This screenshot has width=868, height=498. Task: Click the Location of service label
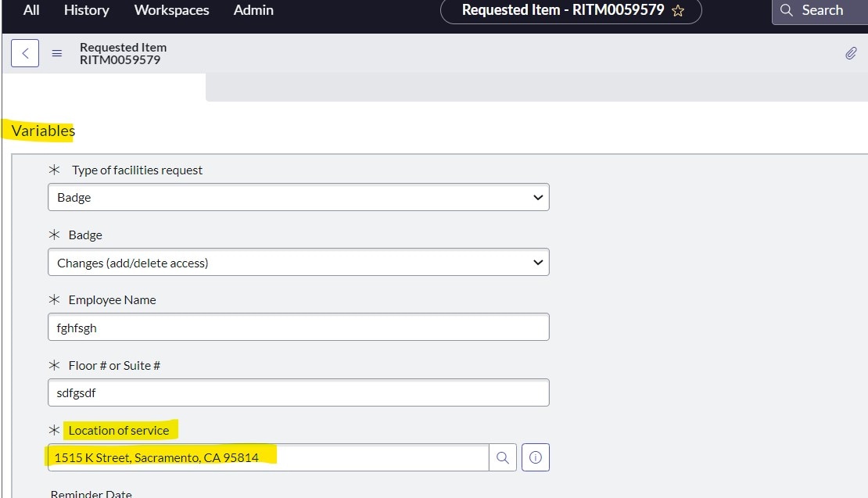(119, 430)
